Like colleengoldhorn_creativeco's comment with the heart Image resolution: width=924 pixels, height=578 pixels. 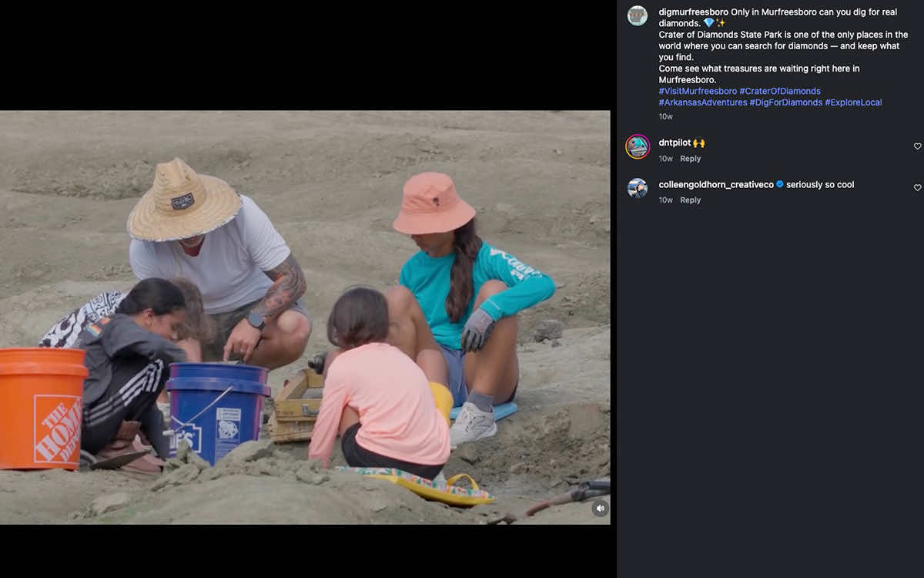917,188
